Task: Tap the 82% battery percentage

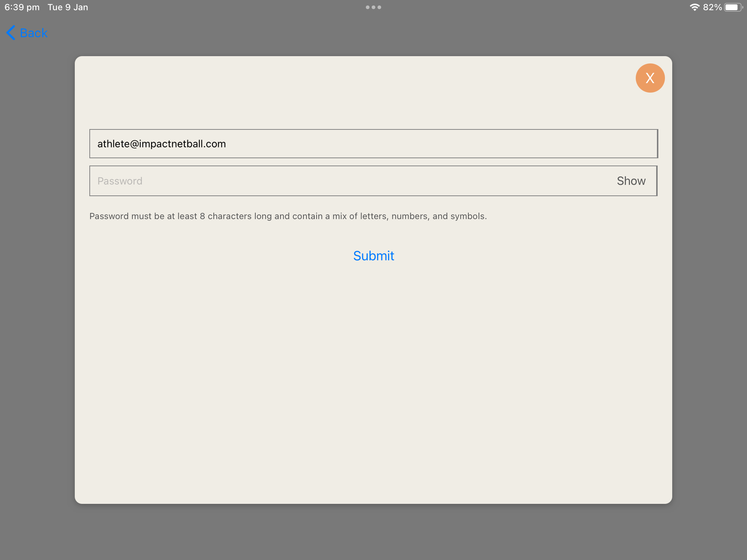Action: (x=712, y=7)
